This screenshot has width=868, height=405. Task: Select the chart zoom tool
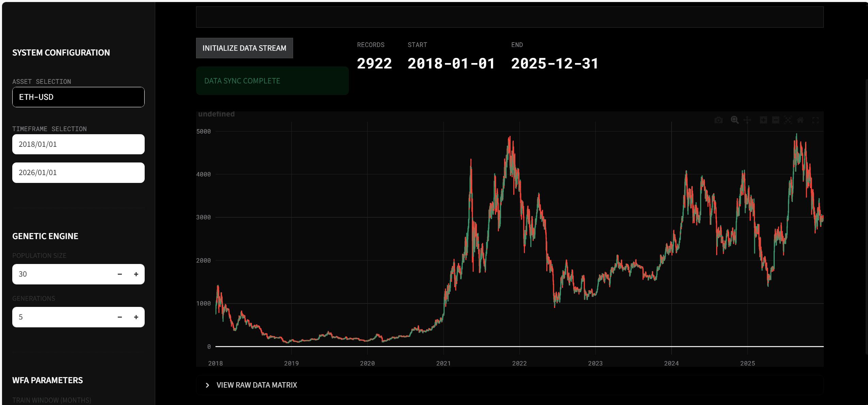(734, 120)
